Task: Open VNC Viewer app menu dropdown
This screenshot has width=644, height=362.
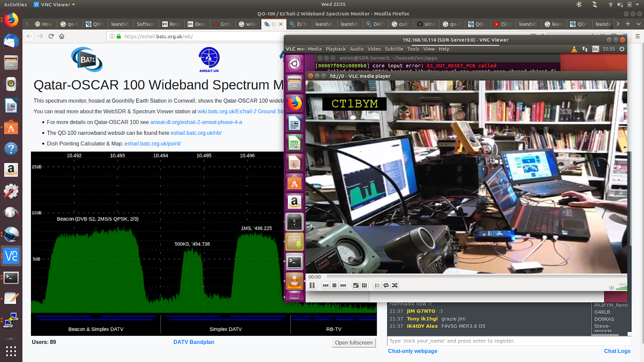Action: coord(54,4)
